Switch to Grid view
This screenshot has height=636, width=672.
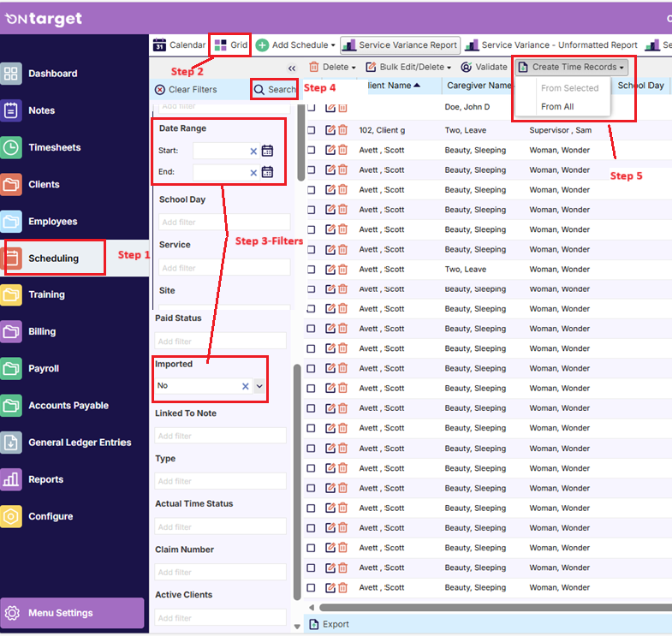(231, 45)
